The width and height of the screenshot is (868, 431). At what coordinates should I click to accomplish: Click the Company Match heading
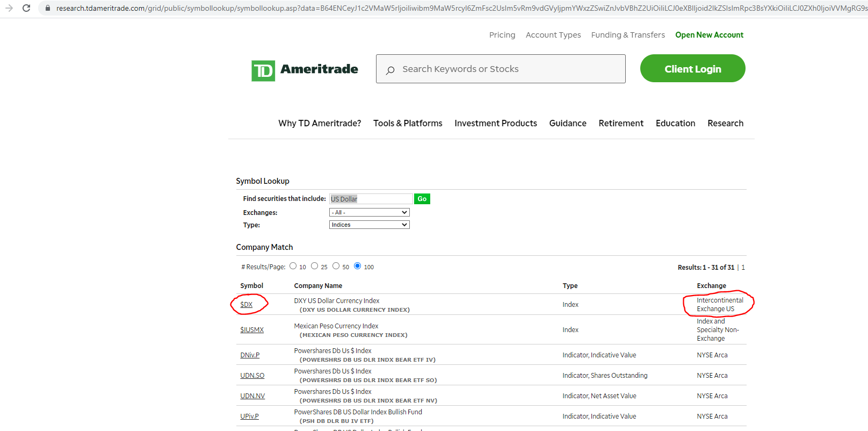pos(264,247)
